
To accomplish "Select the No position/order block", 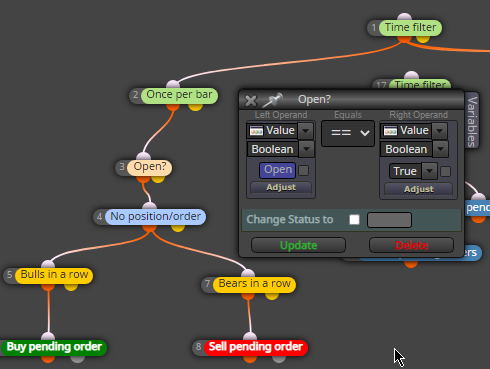I will (155, 217).
